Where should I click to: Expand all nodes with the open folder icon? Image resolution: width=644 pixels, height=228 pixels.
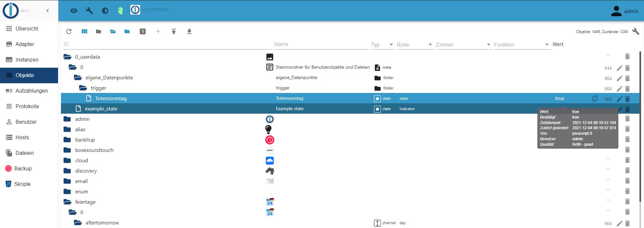(x=113, y=31)
